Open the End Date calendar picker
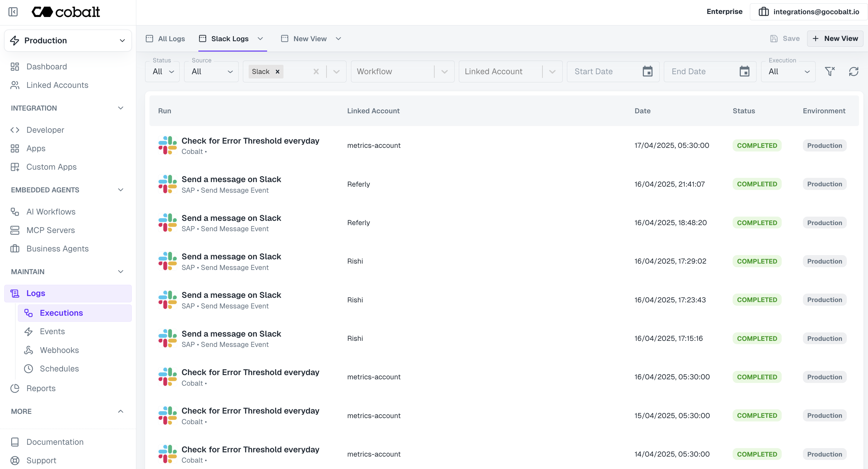 (745, 71)
